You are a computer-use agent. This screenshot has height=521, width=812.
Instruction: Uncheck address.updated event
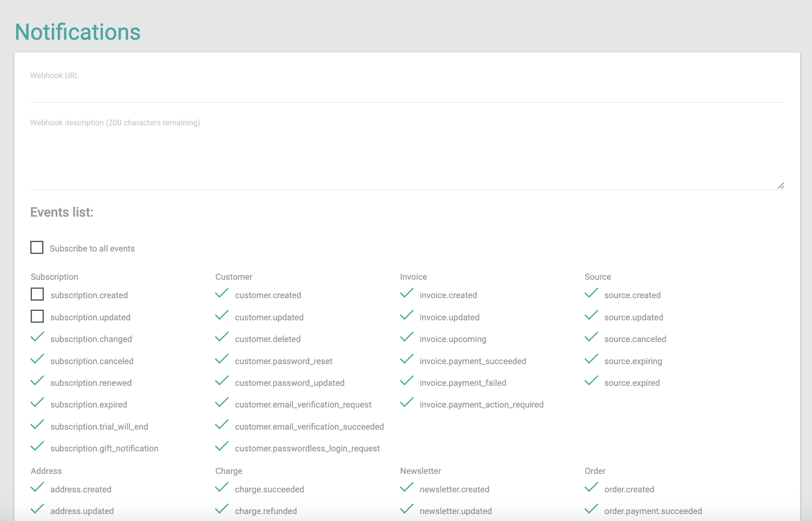(x=37, y=510)
